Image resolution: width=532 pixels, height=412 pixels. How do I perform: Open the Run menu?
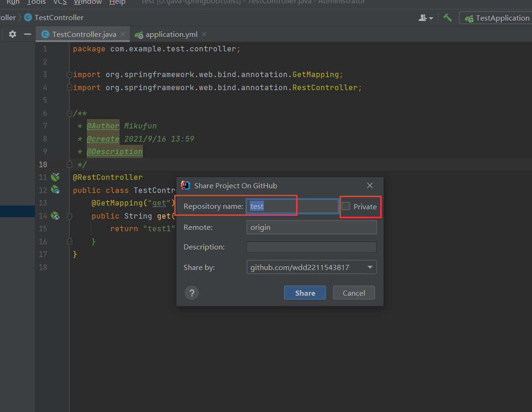(x=13, y=2)
